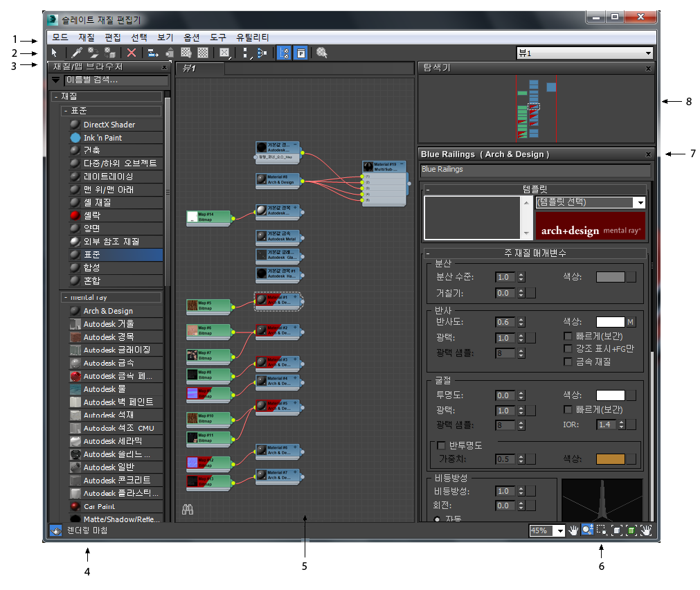Image resolution: width=700 pixels, height=590 pixels.
Task: Click Zoom Extents Selected green cube icon
Action: click(631, 530)
